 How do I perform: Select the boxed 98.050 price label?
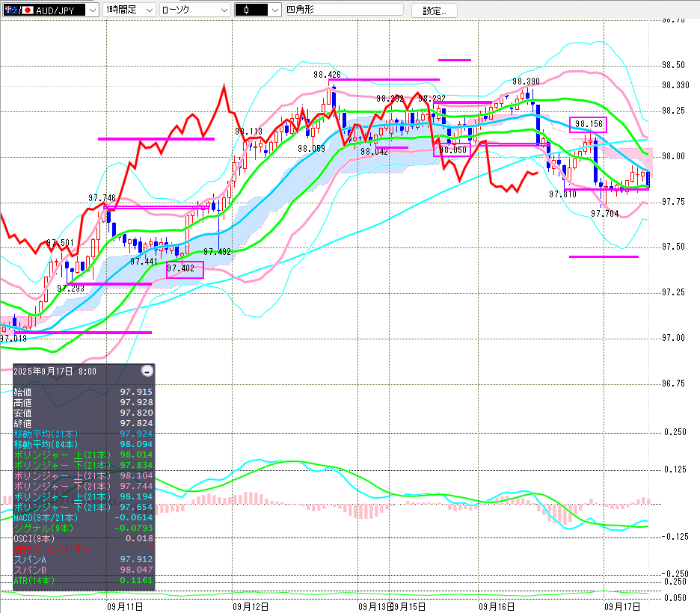point(452,150)
